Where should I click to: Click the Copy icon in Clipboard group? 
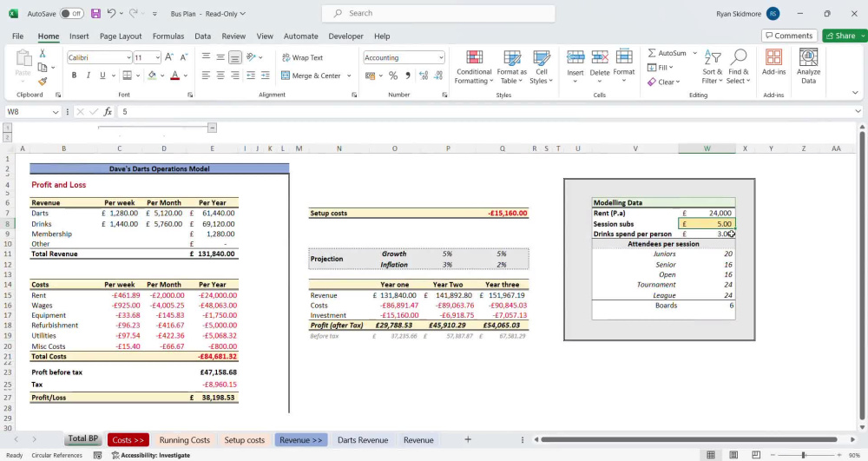click(42, 68)
